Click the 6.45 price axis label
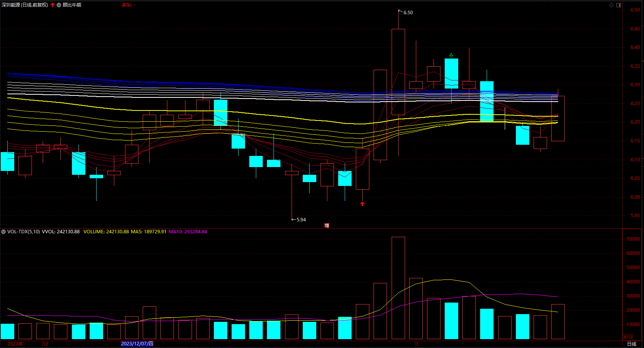 [x=635, y=29]
